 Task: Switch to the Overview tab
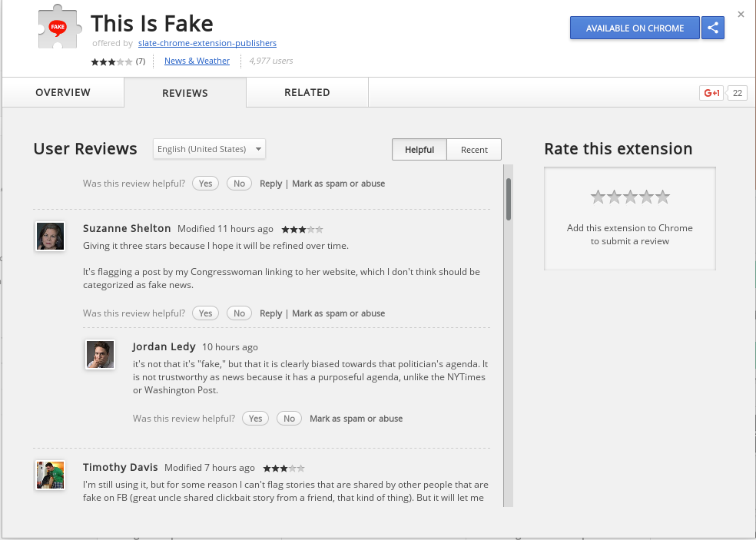point(63,93)
